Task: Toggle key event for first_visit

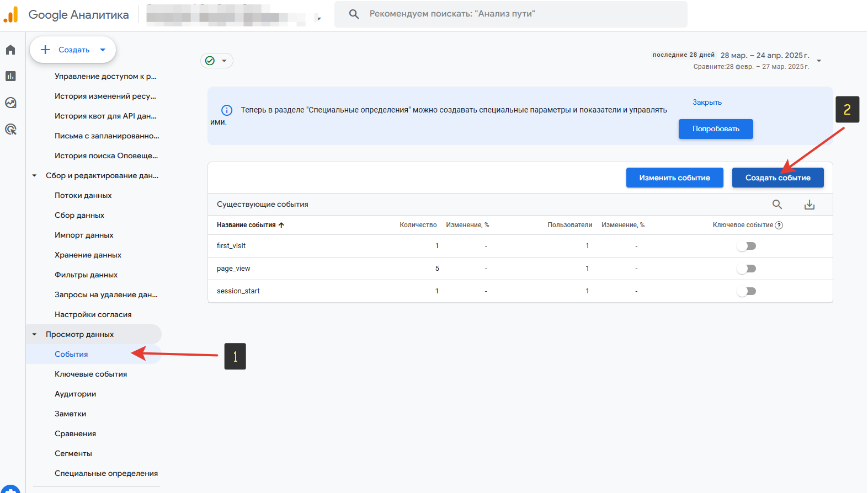Action: 746,246
